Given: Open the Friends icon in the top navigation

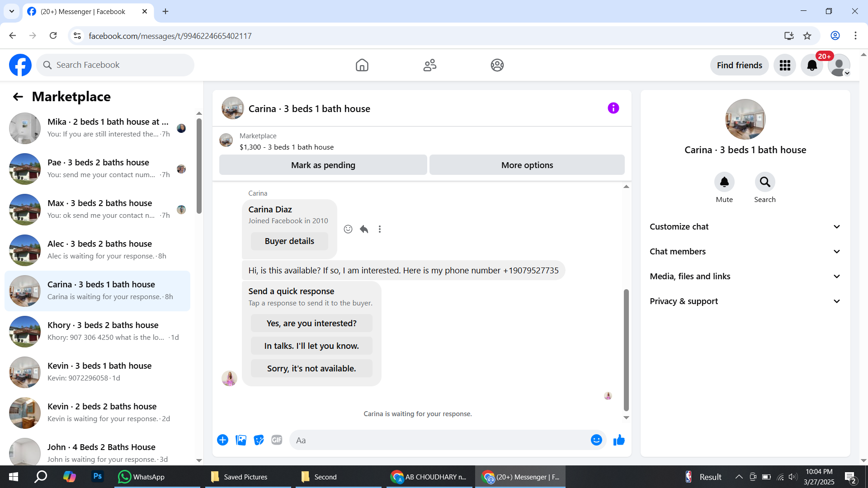Looking at the screenshot, I should click(430, 65).
